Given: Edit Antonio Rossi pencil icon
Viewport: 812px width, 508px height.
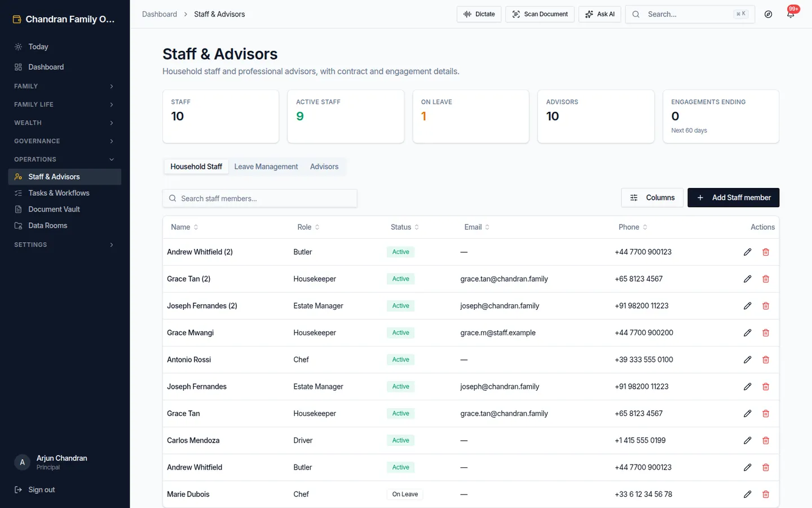Looking at the screenshot, I should tap(747, 360).
